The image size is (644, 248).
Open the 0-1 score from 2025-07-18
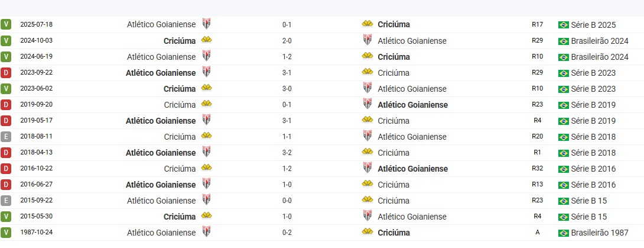tap(287, 25)
